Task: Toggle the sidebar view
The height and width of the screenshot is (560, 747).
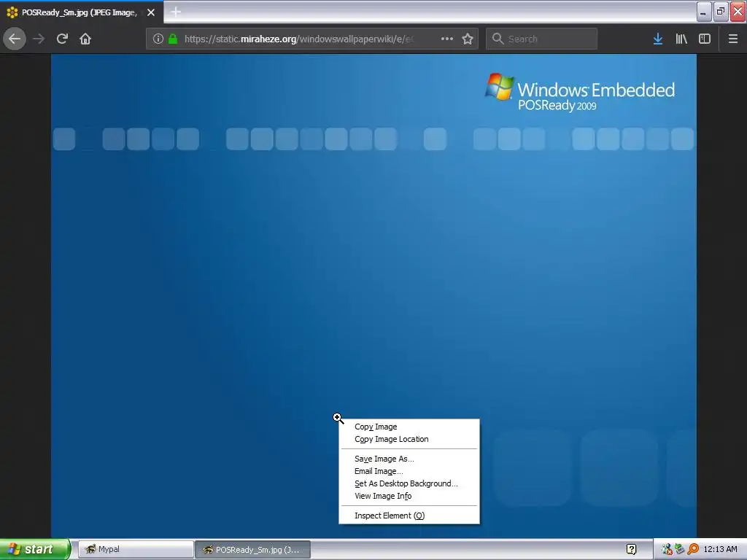Action: point(705,39)
